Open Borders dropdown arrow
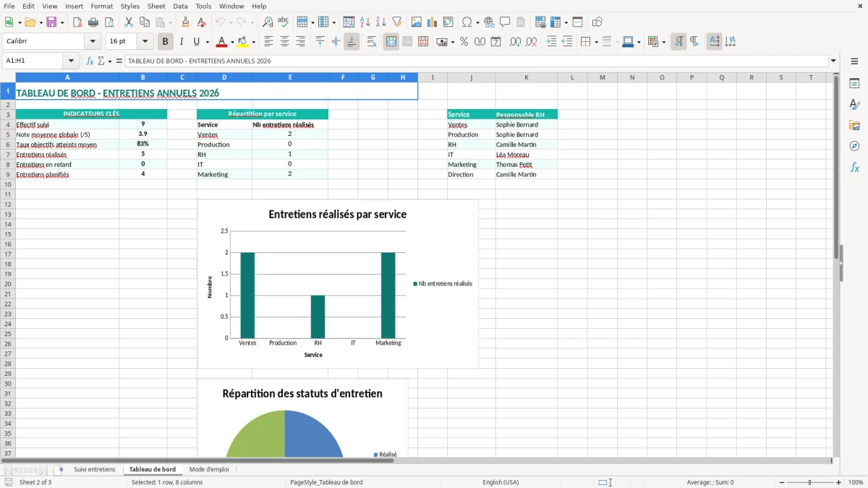Viewport: 868px width, 488px height. pos(595,42)
